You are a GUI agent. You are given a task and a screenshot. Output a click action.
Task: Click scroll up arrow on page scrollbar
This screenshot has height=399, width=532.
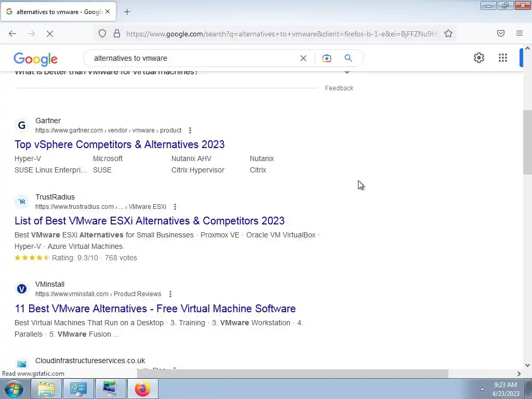coord(527,48)
